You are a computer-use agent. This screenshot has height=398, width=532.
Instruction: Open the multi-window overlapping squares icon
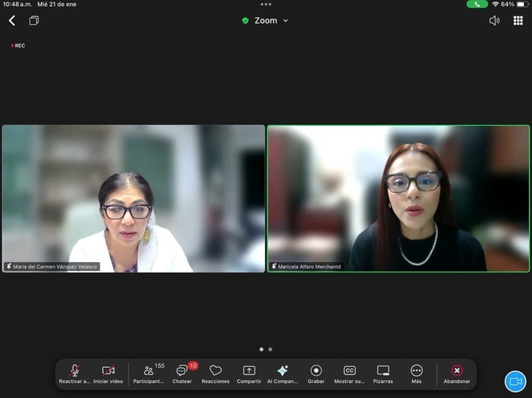[34, 21]
